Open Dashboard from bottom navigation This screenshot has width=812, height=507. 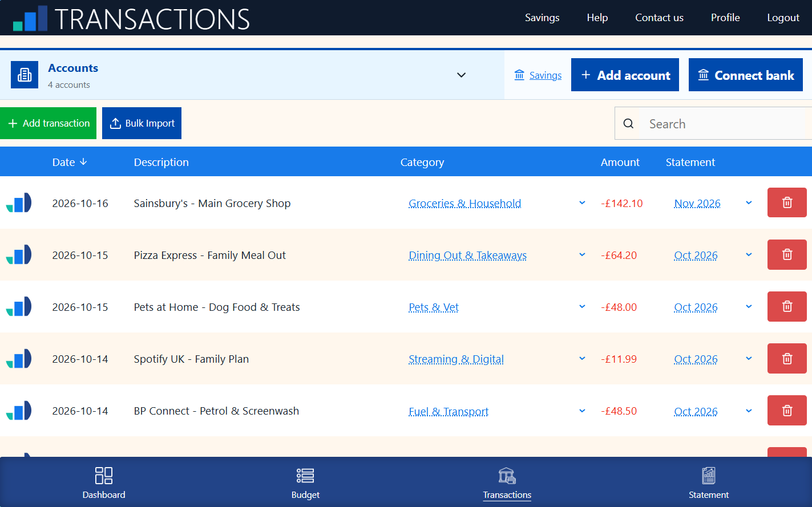[x=104, y=482]
